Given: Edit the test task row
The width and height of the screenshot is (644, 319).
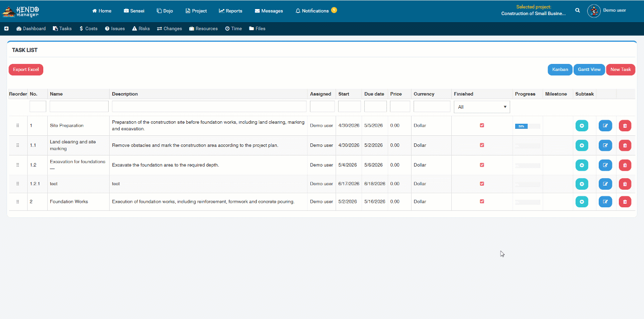Looking at the screenshot, I should [605, 184].
